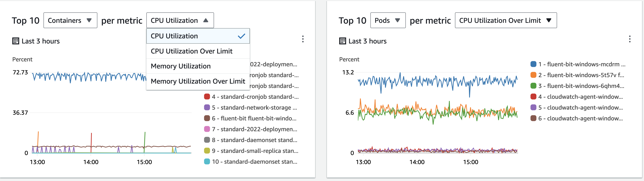
Task: Click teal swatch for 10 - standard-daemonset
Action: tap(207, 162)
